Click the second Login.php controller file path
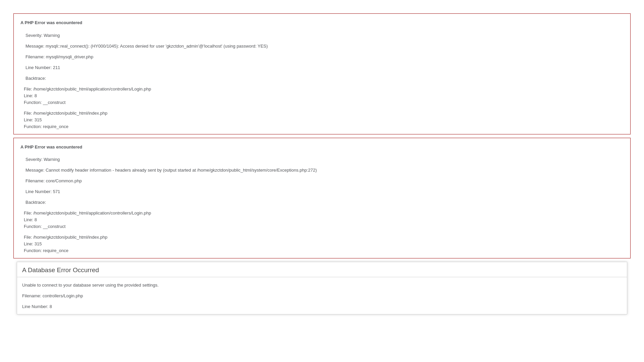Screen dimensions: 644x362 (x=87, y=213)
